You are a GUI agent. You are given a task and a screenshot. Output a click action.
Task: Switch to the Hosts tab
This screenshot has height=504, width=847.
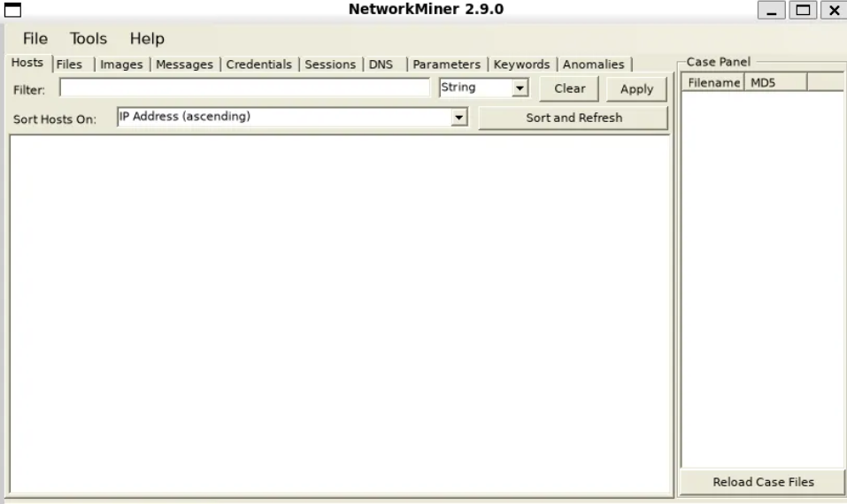coord(27,63)
